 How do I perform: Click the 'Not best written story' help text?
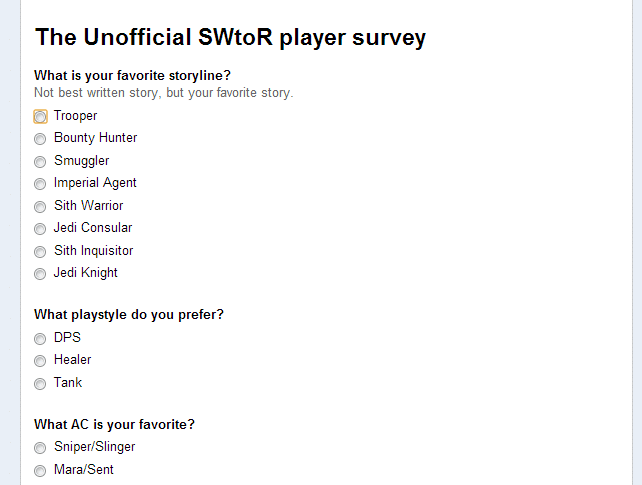(164, 93)
